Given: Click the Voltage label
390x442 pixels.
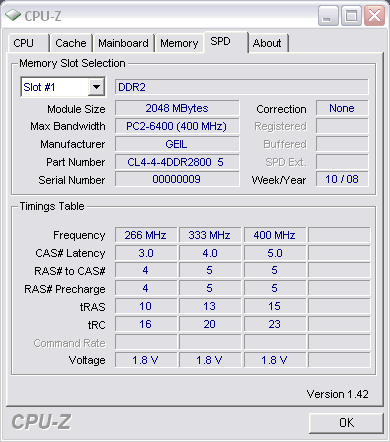Looking at the screenshot, I should pos(87,360).
